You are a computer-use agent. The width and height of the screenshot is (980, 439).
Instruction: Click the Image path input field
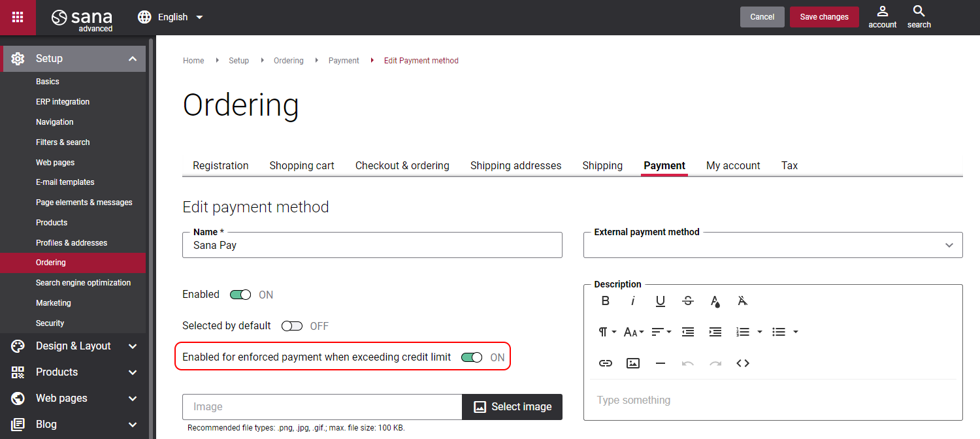(322, 406)
